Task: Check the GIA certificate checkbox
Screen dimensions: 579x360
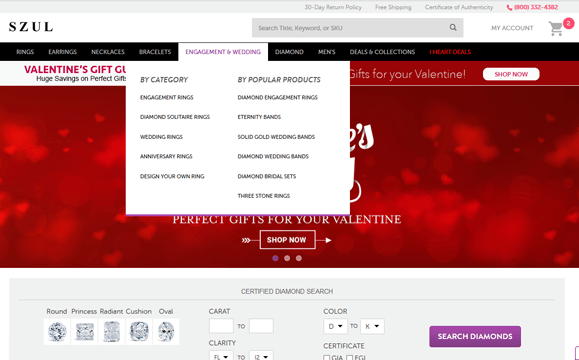Action: click(326, 358)
